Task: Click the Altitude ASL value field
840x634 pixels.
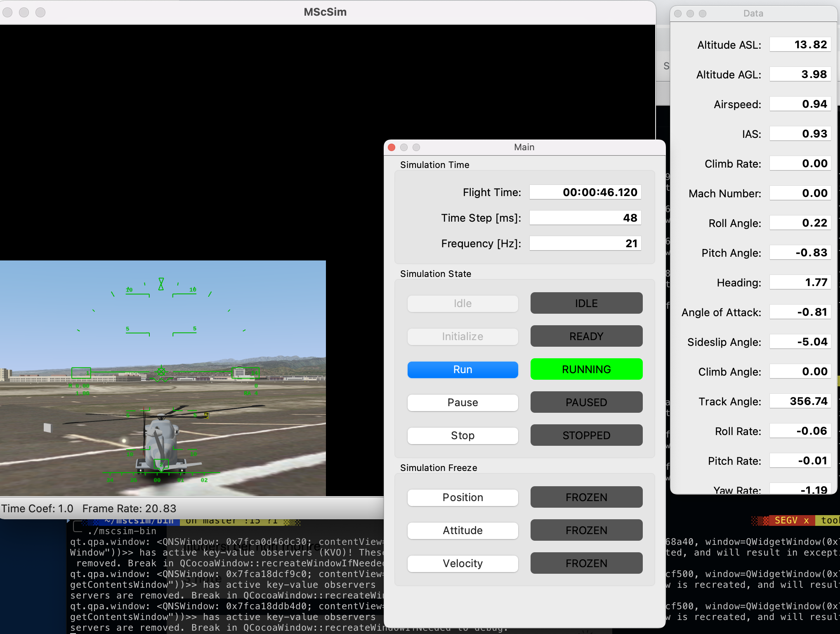Action: [800, 45]
